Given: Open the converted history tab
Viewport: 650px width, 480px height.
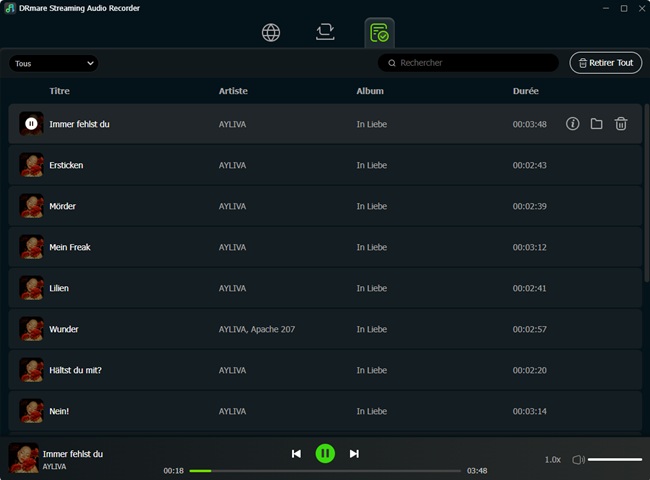Looking at the screenshot, I should click(379, 33).
